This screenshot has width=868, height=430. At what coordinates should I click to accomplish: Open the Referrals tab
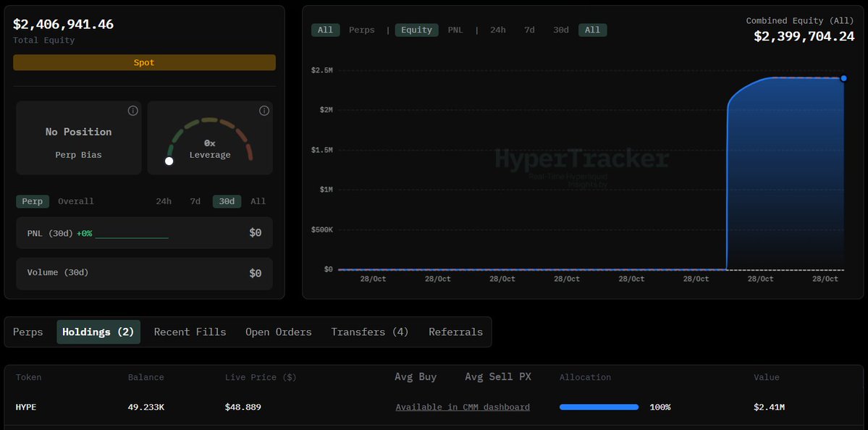point(455,332)
